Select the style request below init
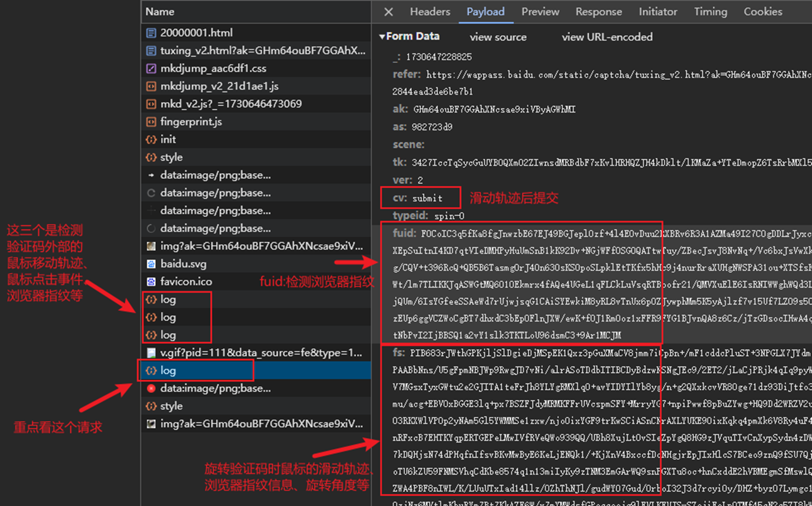This screenshot has height=506, width=812. [256, 157]
